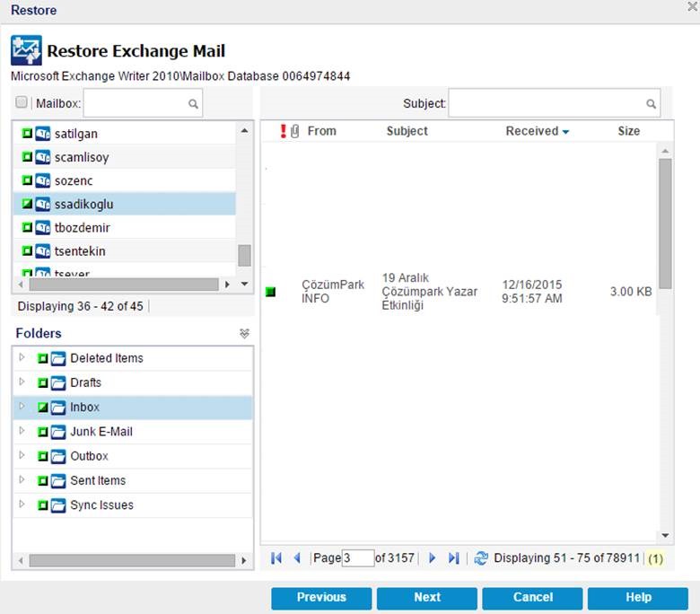Click the Cancel button

pyautogui.click(x=532, y=598)
